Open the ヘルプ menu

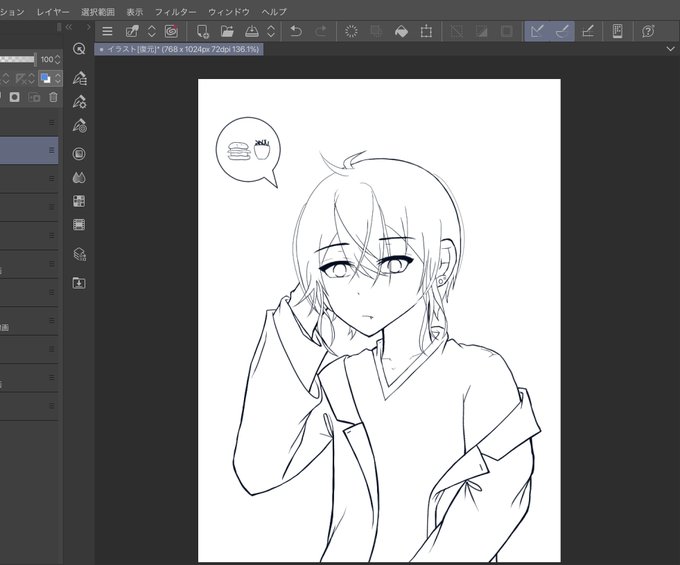(274, 12)
